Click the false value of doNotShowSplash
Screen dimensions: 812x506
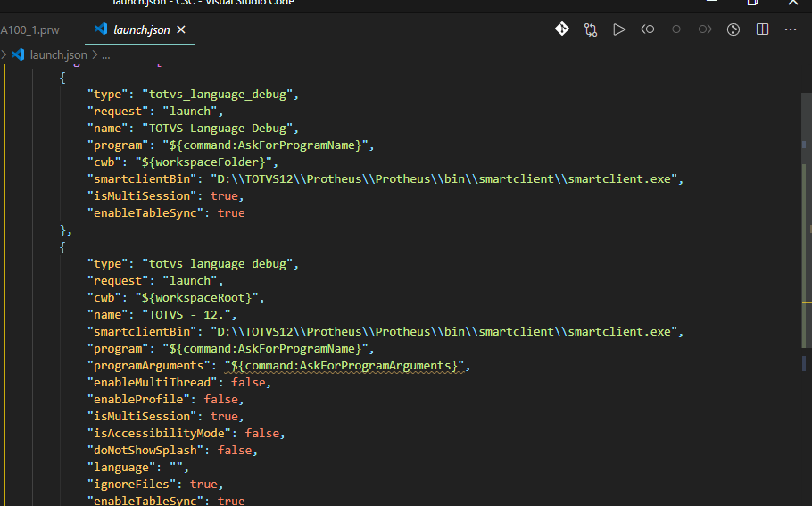click(x=235, y=450)
